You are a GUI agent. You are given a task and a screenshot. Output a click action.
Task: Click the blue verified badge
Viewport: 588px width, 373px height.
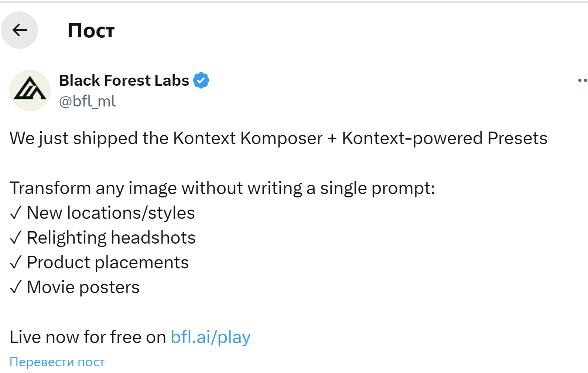[x=201, y=80]
